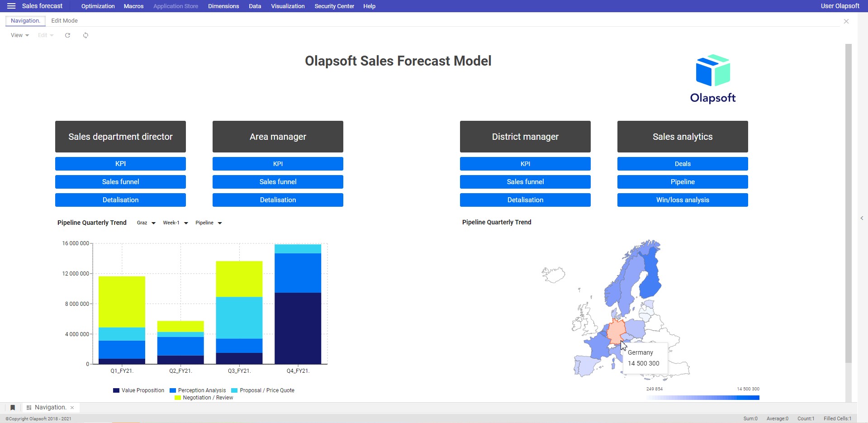Open the Optimization menu
This screenshot has width=868, height=423.
coord(98,6)
